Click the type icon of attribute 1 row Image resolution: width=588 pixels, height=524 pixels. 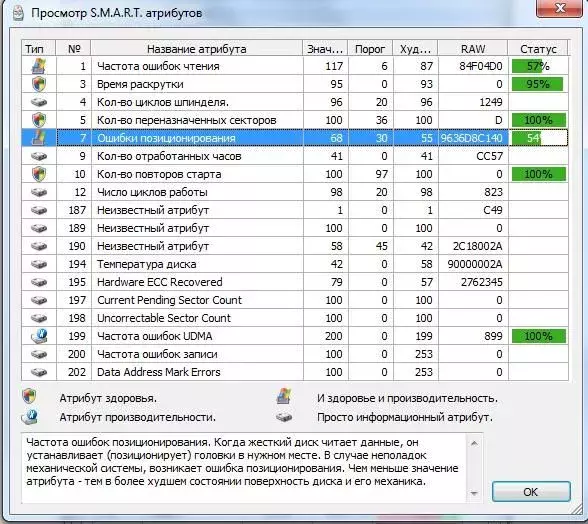(x=39, y=66)
